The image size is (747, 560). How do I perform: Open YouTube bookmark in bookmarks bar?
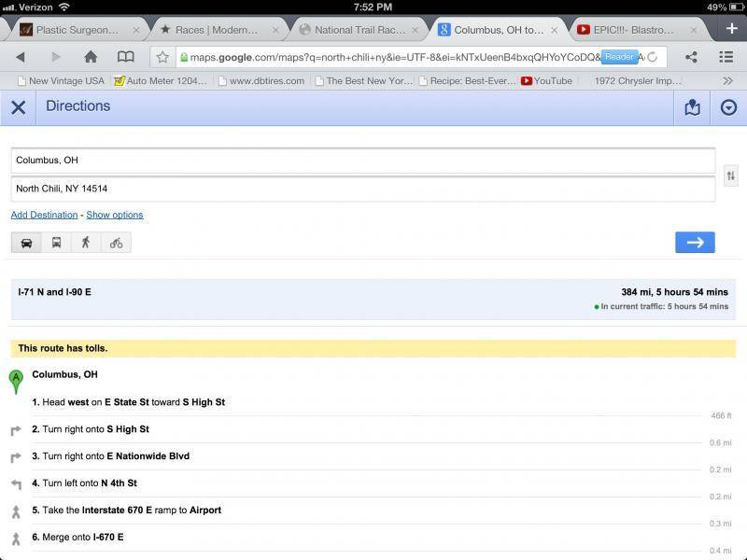[547, 81]
